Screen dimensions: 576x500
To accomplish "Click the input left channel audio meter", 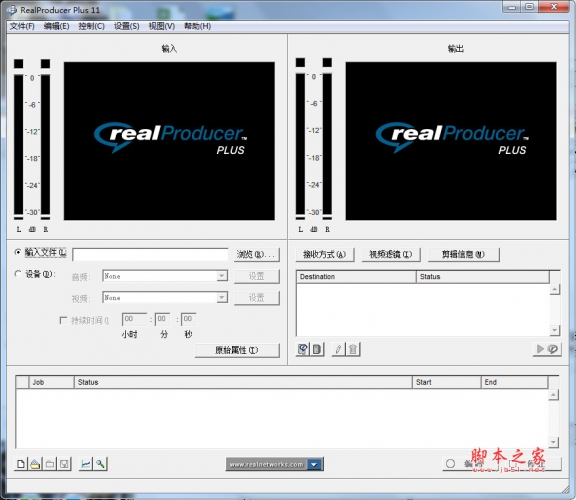I will (18, 144).
